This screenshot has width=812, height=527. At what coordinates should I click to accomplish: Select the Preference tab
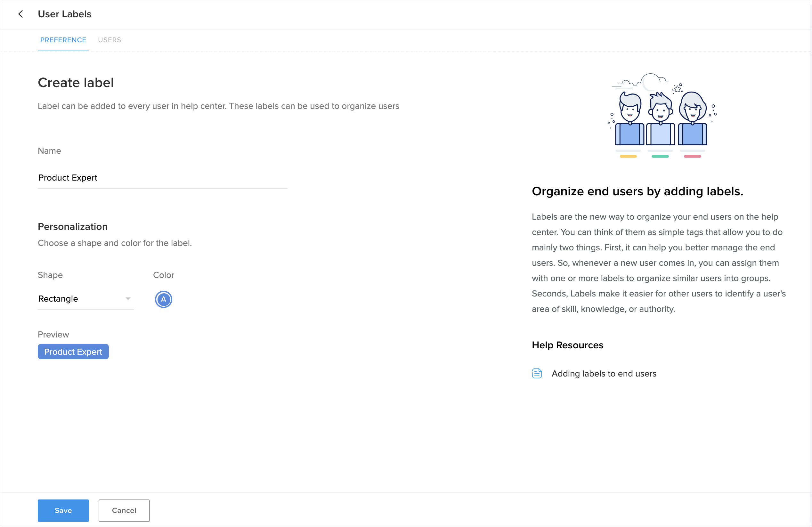click(x=63, y=40)
